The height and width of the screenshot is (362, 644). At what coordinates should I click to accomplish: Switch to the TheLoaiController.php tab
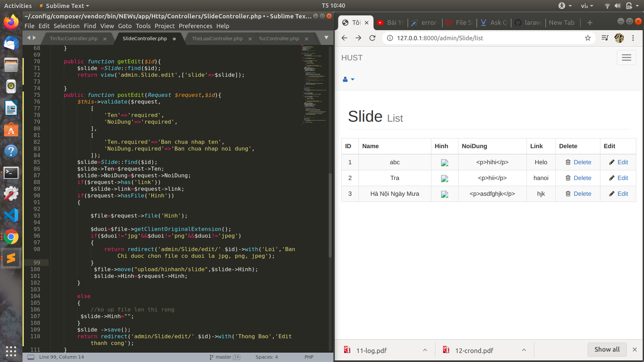click(217, 39)
